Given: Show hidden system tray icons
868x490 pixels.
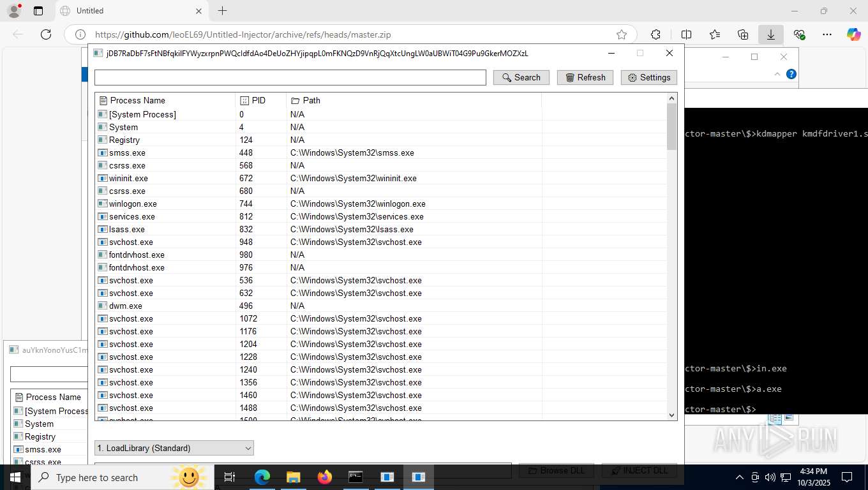Looking at the screenshot, I should 740,477.
